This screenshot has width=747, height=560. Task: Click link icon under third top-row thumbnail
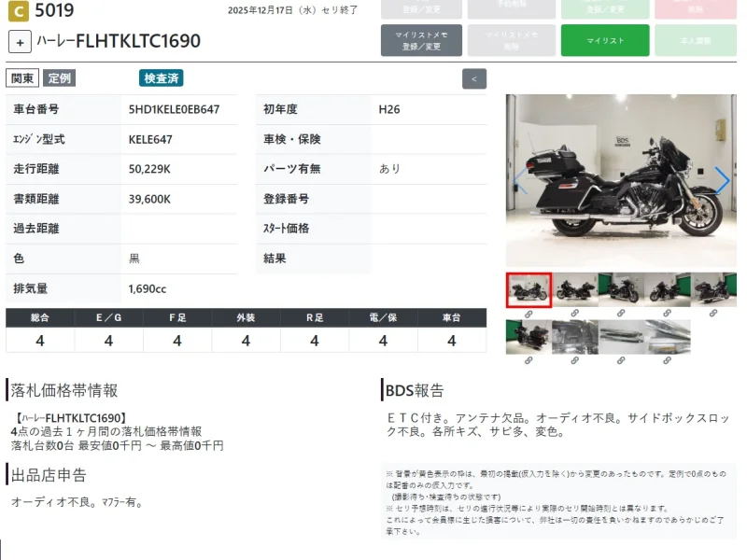pos(621,314)
